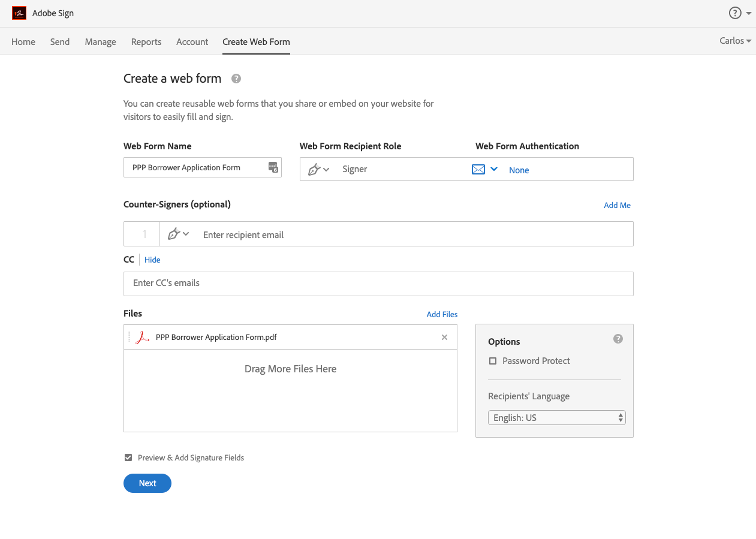Screen dimensions: 756x539
Task: Enable the Password Protect checkbox
Action: pyautogui.click(x=493, y=361)
